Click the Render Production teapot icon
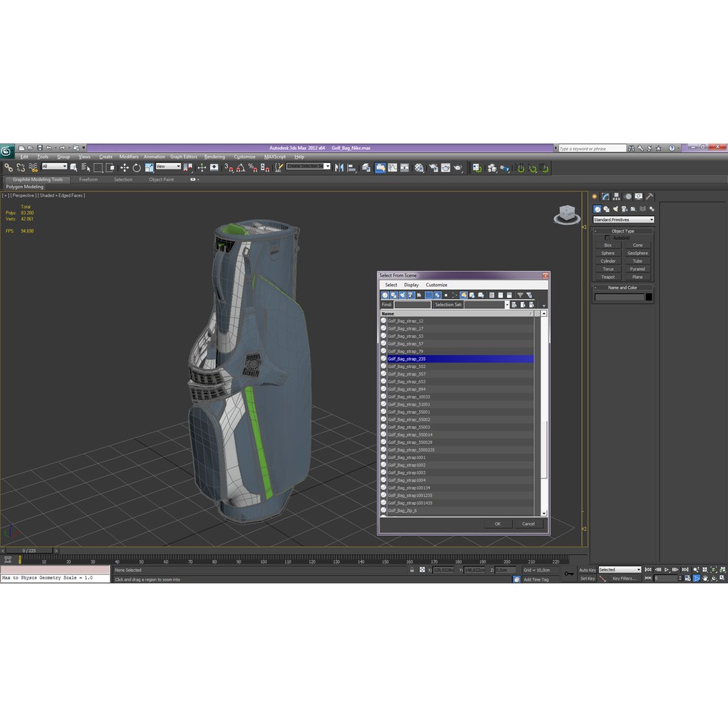Viewport: 728px width, 728px height. click(458, 168)
